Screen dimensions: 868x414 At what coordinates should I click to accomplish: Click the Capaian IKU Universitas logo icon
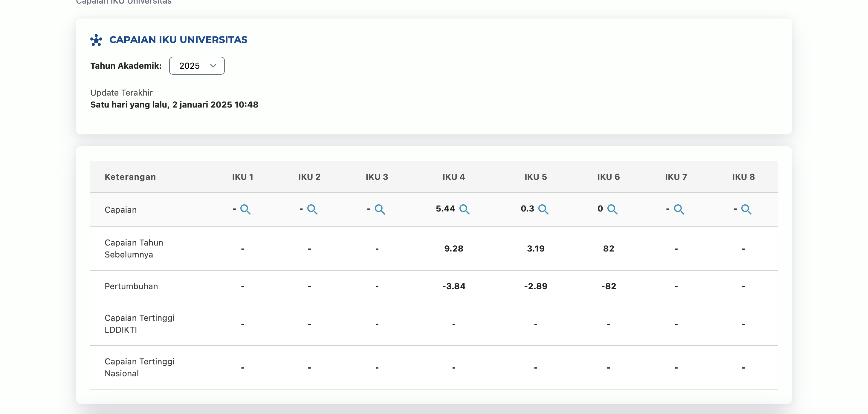coord(96,40)
